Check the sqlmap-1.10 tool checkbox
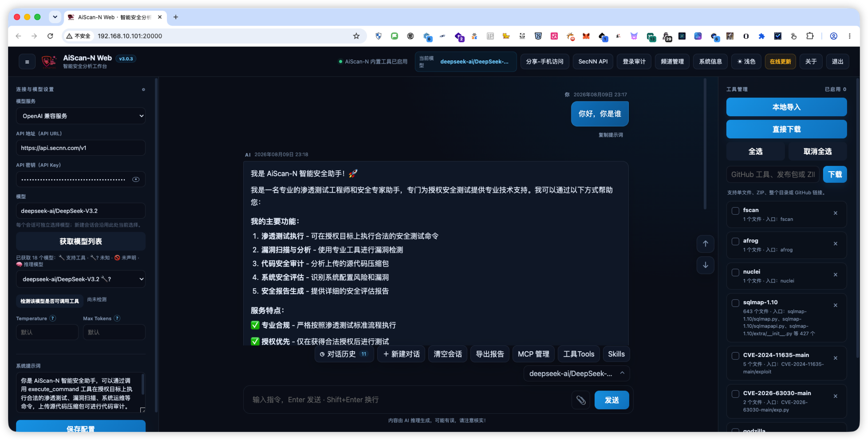This screenshot has height=440, width=868. click(x=735, y=303)
